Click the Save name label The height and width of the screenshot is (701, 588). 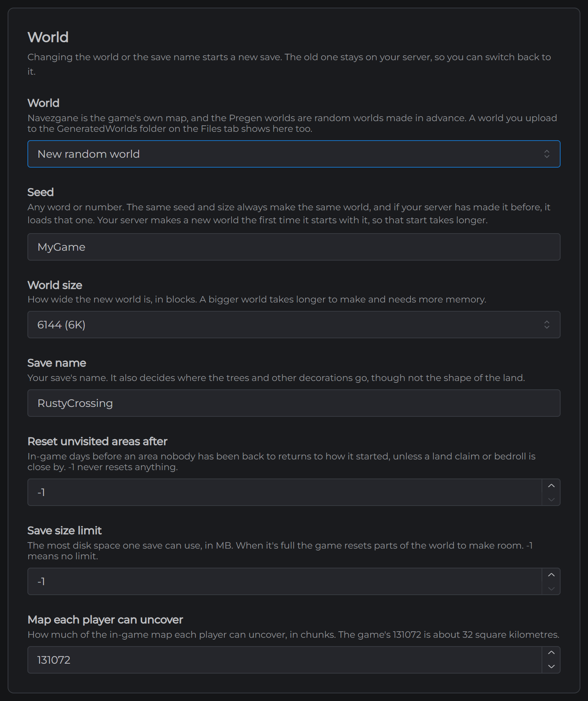[57, 363]
